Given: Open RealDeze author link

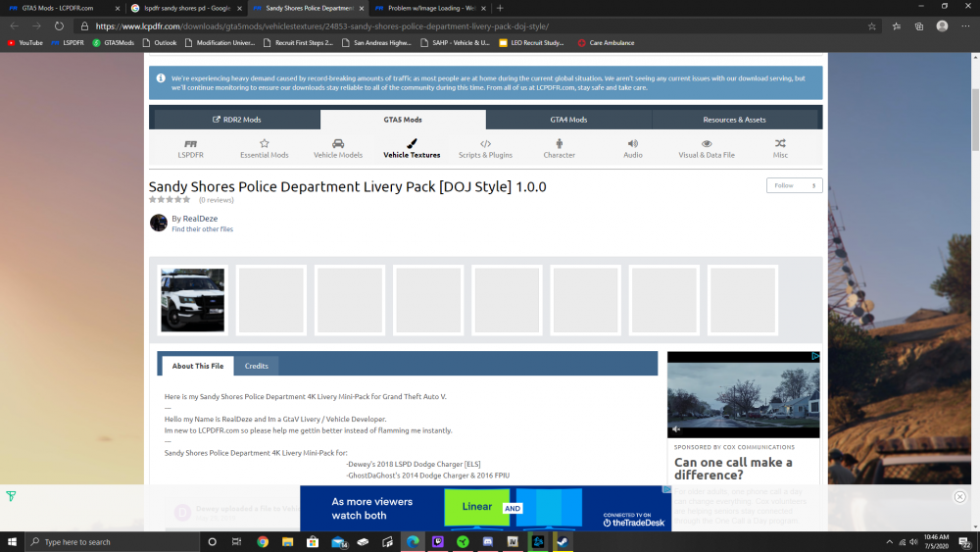Looking at the screenshot, I should [x=200, y=219].
